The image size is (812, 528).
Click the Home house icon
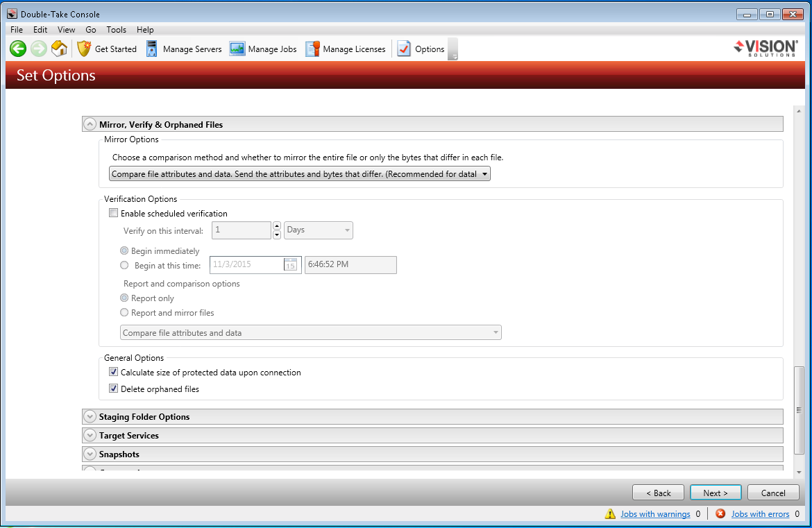coord(60,49)
